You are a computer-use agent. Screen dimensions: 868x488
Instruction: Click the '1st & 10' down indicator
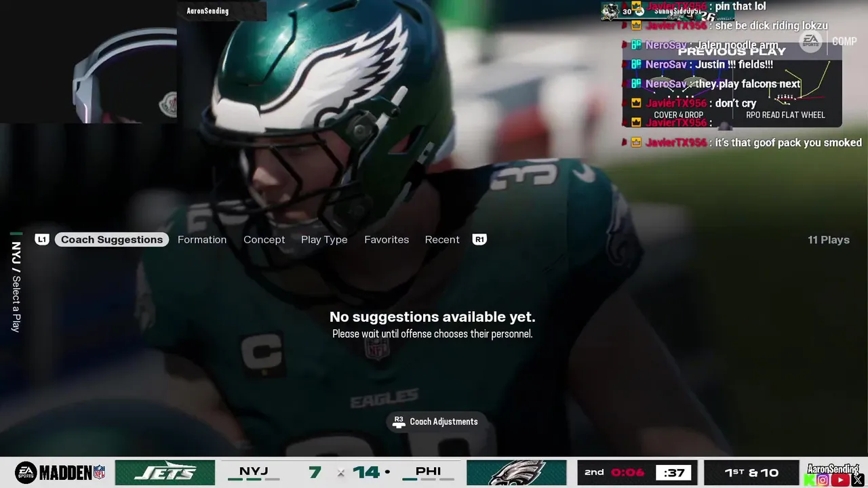point(750,472)
